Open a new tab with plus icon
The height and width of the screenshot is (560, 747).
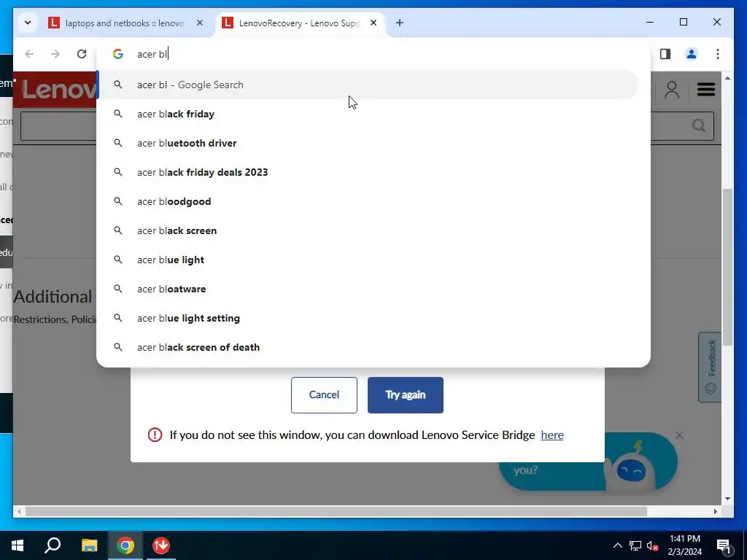tap(400, 23)
